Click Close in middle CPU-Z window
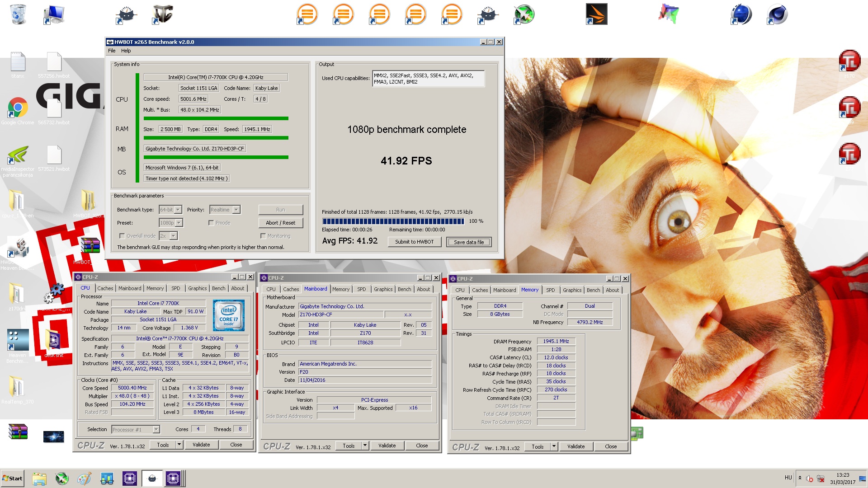868x488 pixels. 422,446
